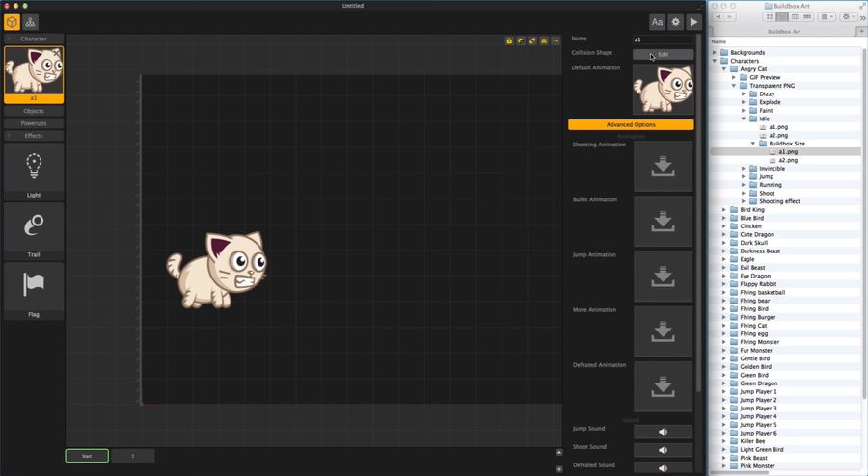Switch Finder to list view
The height and width of the screenshot is (476, 868).
coord(782,17)
